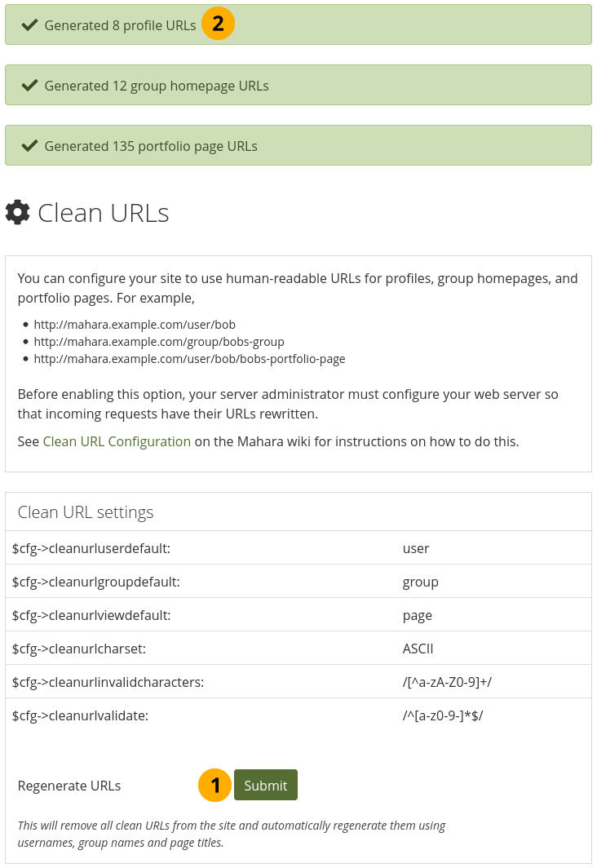Select the $cfg->cleanurluserdefault setting label
The image size is (597, 868).
(x=91, y=548)
